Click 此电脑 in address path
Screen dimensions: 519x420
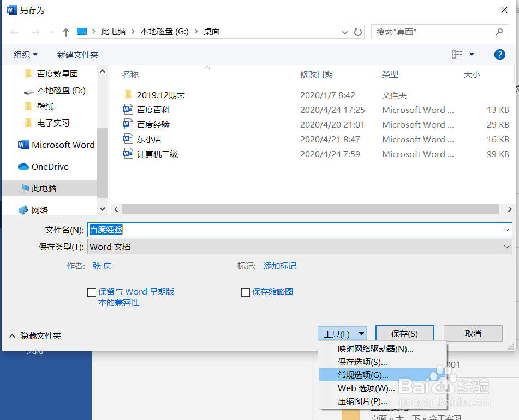click(113, 32)
